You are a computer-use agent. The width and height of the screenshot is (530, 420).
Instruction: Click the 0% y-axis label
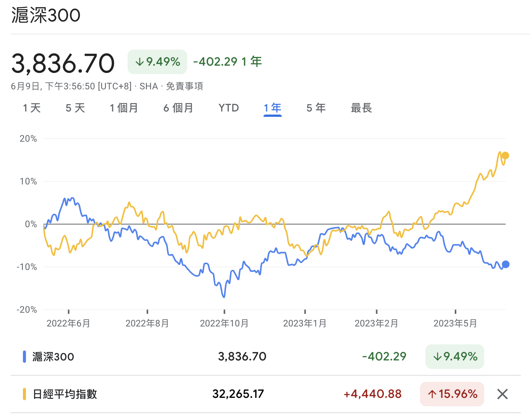[x=31, y=224]
